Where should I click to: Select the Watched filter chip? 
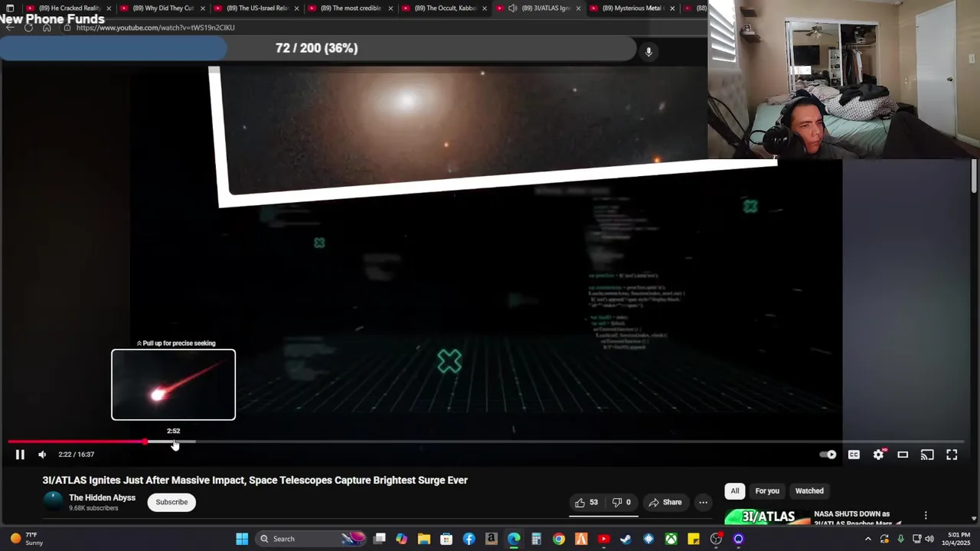coord(809,491)
